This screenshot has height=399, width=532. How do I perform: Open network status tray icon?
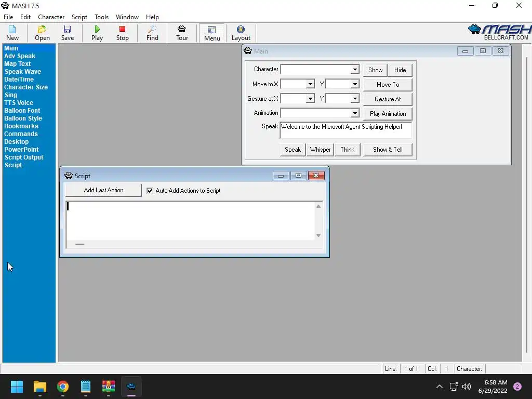[x=454, y=387]
